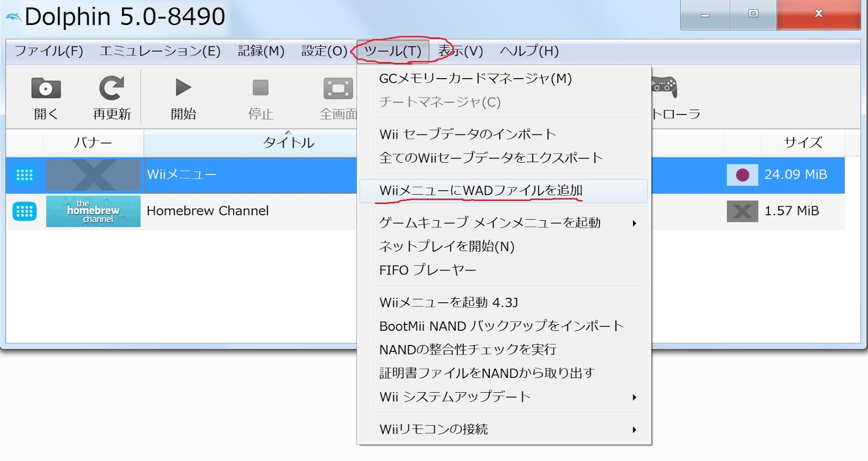Minimize the Dolphin window

click(705, 15)
